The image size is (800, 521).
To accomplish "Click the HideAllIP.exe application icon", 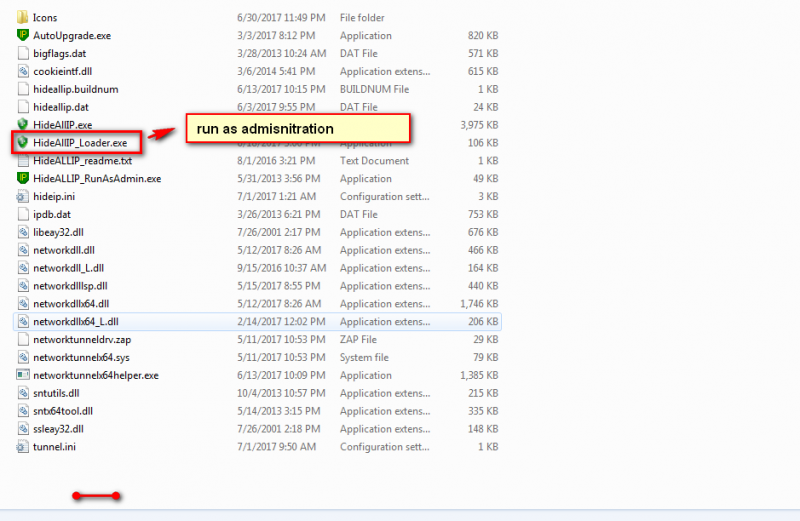I will tap(22, 125).
